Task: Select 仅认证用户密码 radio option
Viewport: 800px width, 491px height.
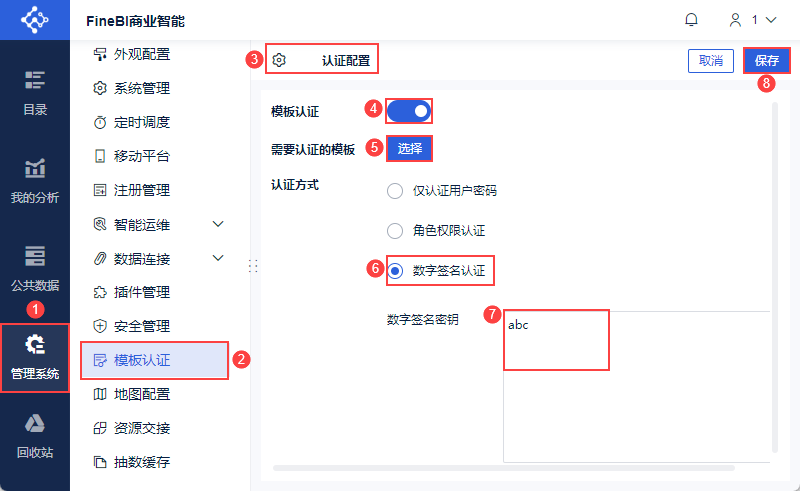Action: click(x=395, y=191)
